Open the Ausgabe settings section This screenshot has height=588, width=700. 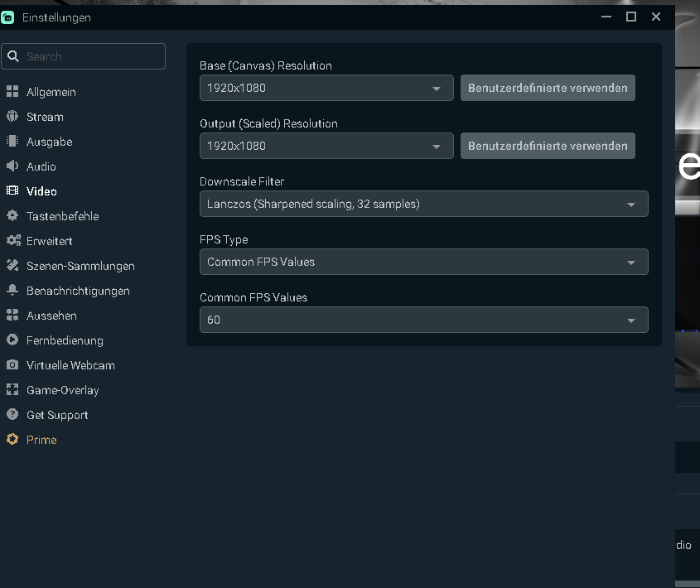click(49, 142)
